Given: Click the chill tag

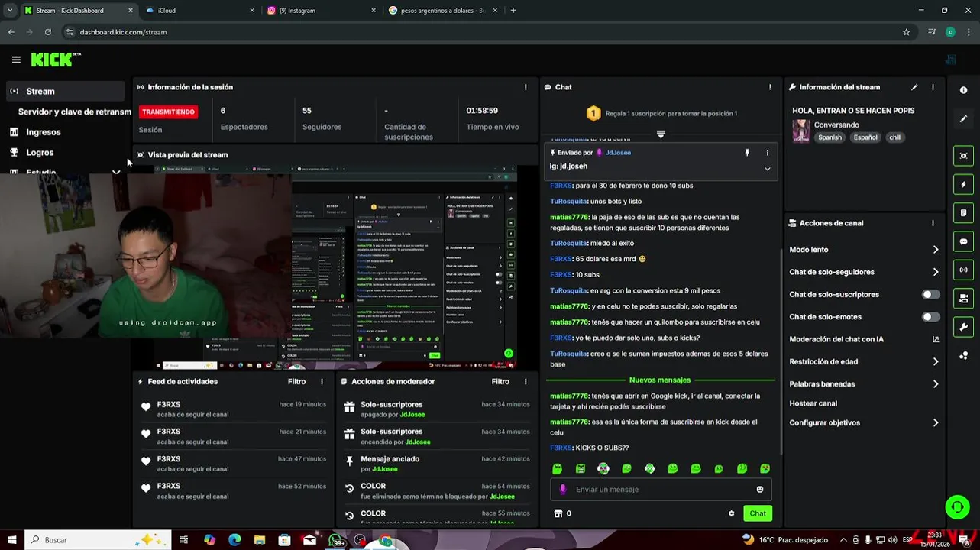Looking at the screenshot, I should click(895, 138).
